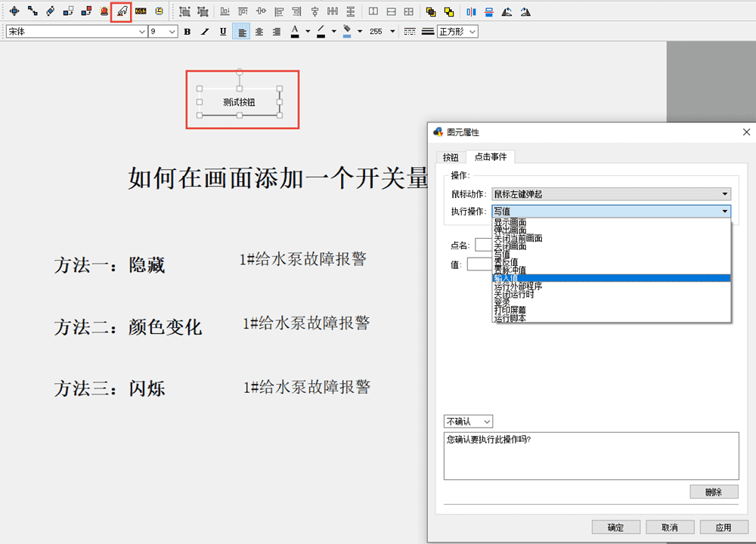Click the 确定 button

click(615, 527)
